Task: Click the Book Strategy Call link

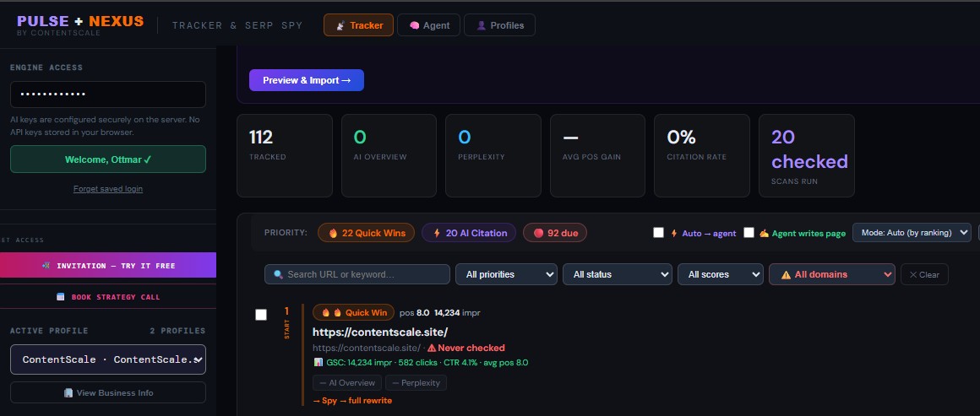Action: (108, 297)
